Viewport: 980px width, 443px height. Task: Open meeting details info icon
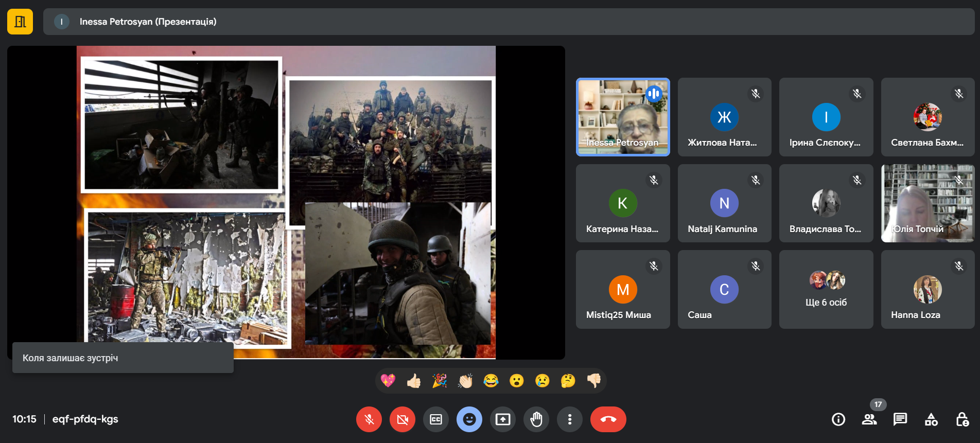838,419
